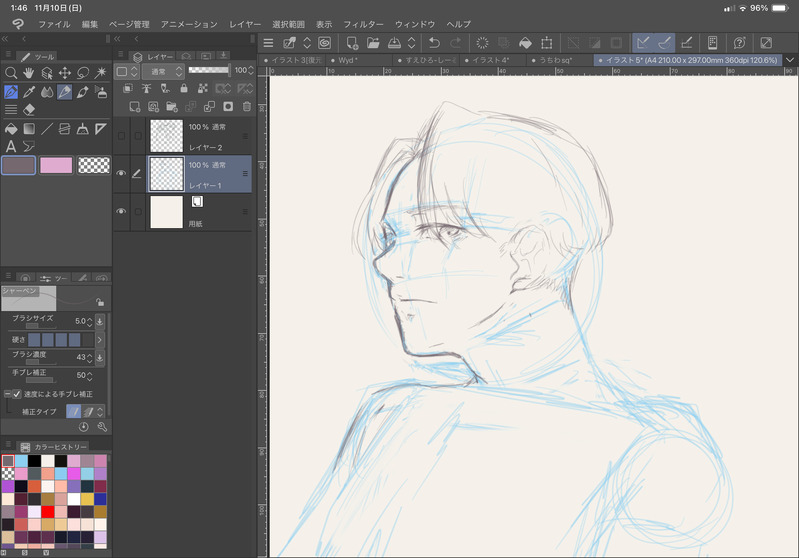799x558 pixels.
Task: Adjust the ブラシ濃度 43 stepper arrows
Action: (x=90, y=358)
